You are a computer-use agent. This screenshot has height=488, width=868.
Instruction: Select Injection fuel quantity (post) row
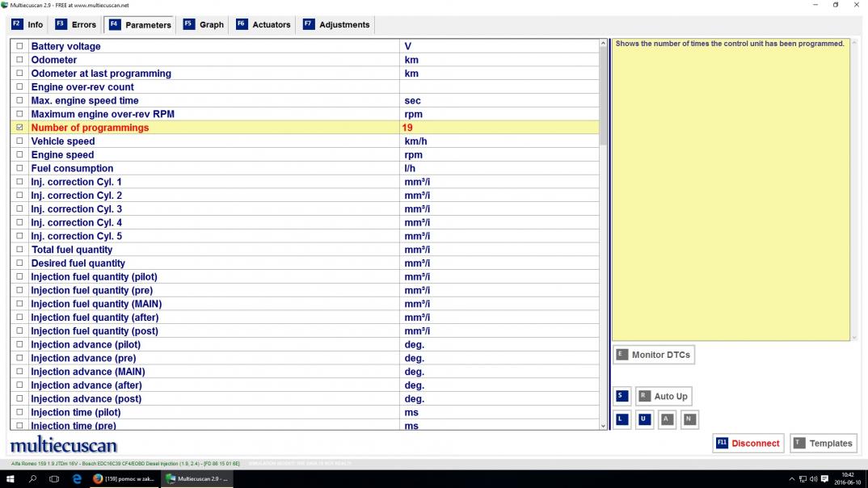(305, 331)
